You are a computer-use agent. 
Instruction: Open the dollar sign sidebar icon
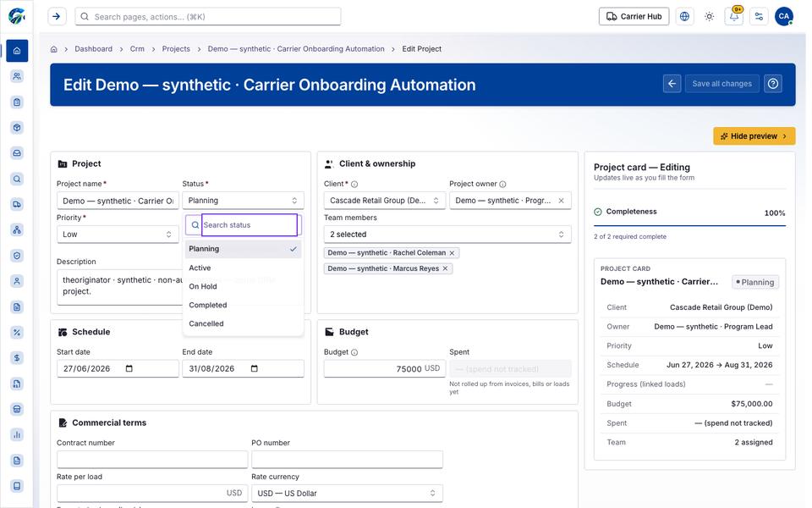tap(17, 357)
